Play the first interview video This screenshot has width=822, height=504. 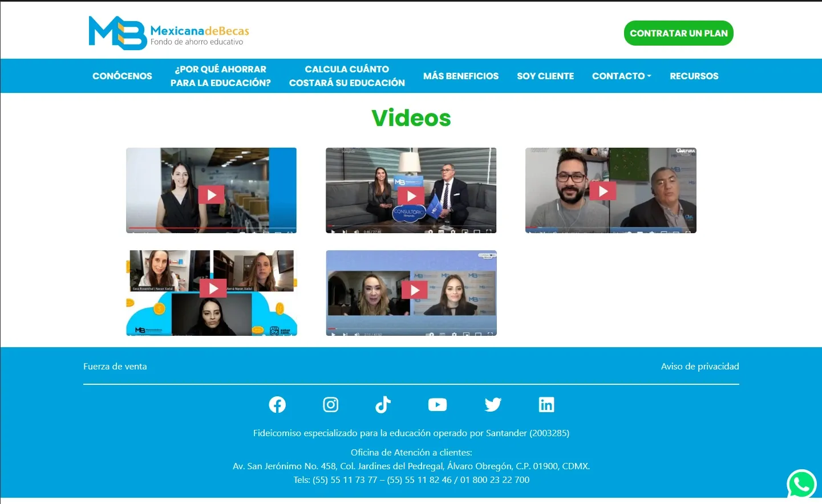[x=211, y=194]
